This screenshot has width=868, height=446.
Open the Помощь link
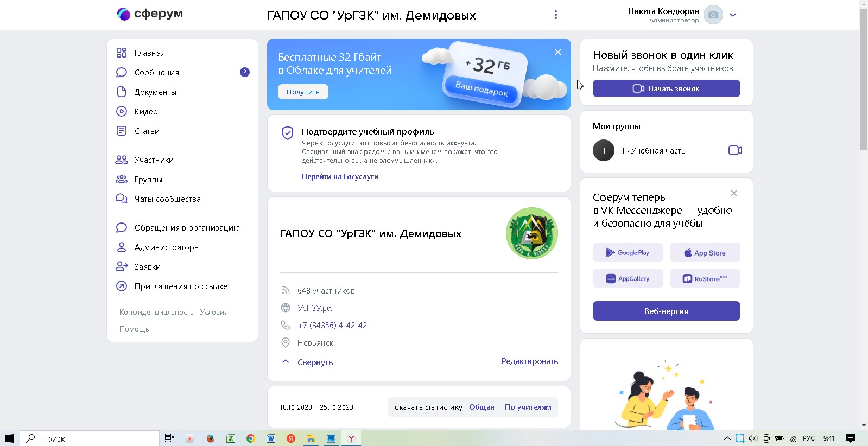(134, 329)
